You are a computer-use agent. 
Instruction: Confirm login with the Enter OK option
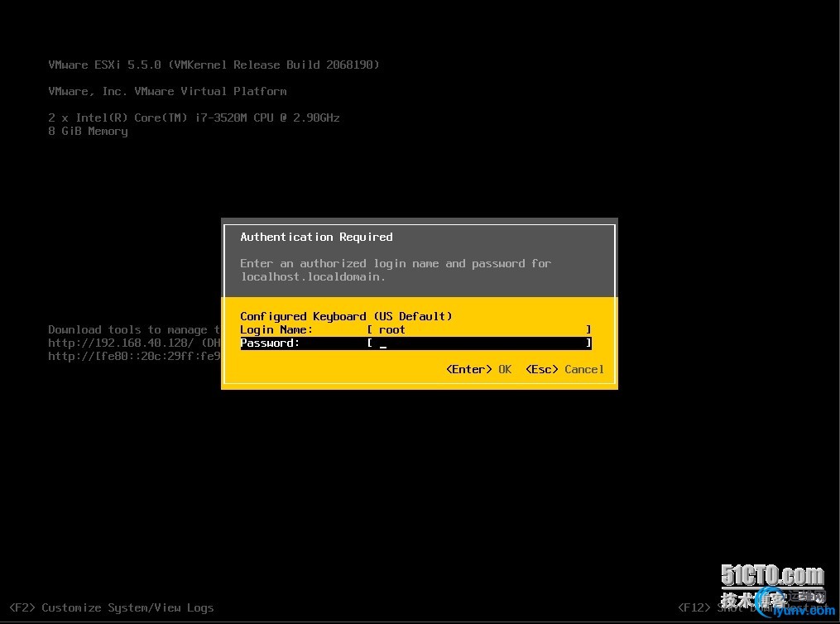click(x=479, y=370)
